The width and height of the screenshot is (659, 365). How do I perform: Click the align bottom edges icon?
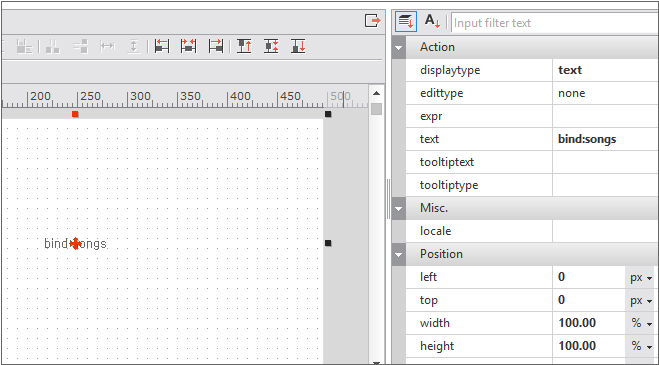click(298, 46)
